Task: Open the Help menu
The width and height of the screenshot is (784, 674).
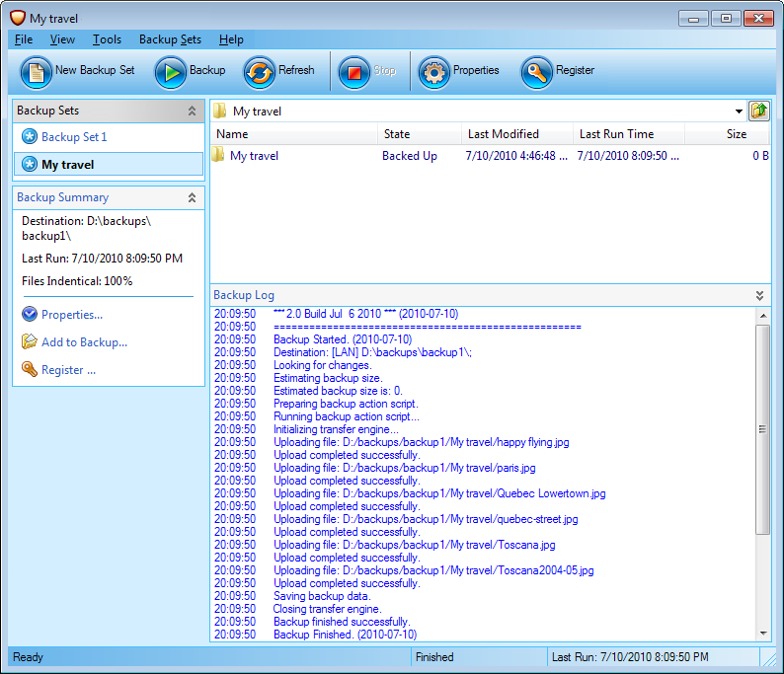Action: (x=231, y=39)
